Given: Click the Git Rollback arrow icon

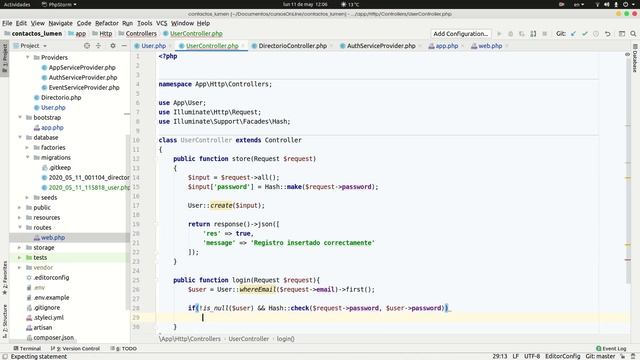Looking at the screenshot, I should (608, 34).
